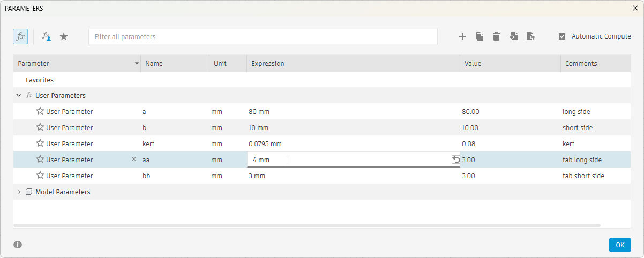Click the import parameters icon

tap(514, 36)
